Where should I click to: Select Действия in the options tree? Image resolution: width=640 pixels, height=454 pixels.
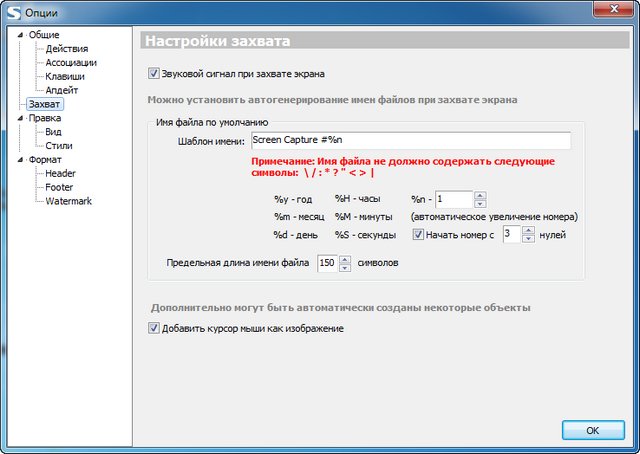pyautogui.click(x=66, y=49)
